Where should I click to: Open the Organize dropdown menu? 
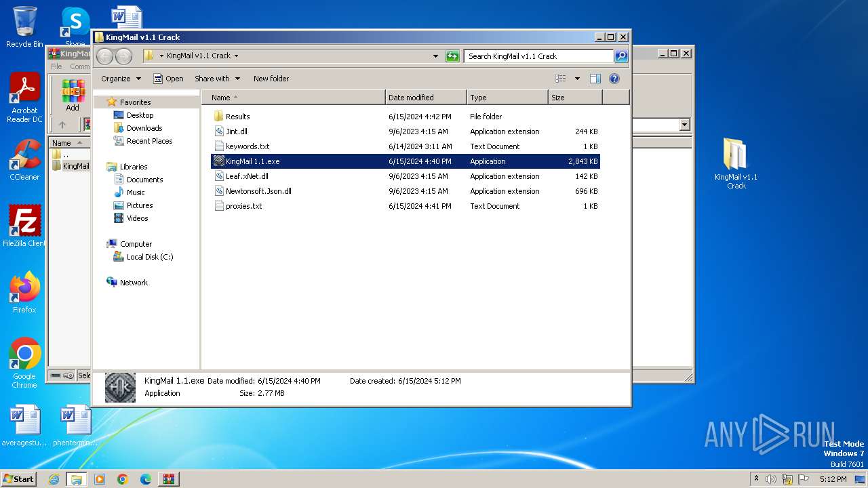click(x=121, y=79)
